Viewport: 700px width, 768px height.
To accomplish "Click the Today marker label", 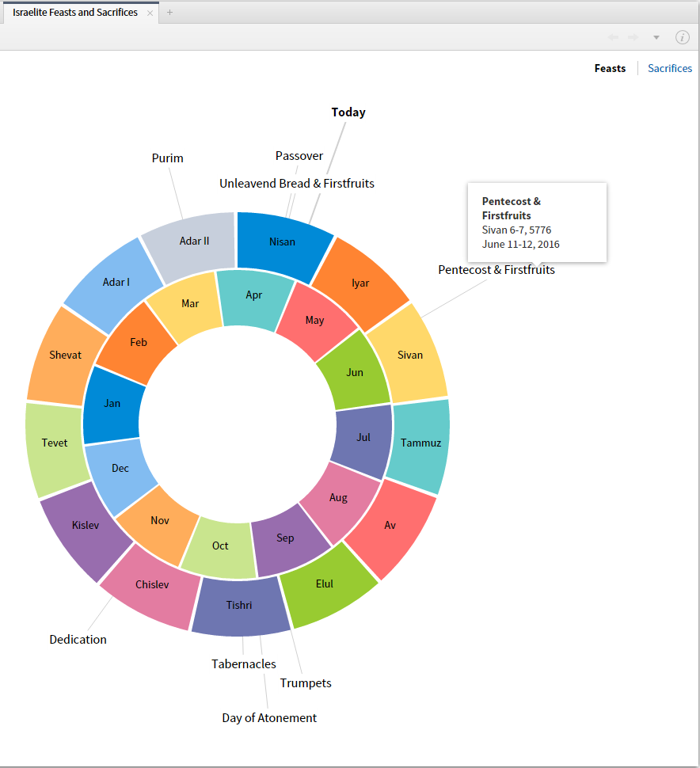I will click(x=348, y=112).
